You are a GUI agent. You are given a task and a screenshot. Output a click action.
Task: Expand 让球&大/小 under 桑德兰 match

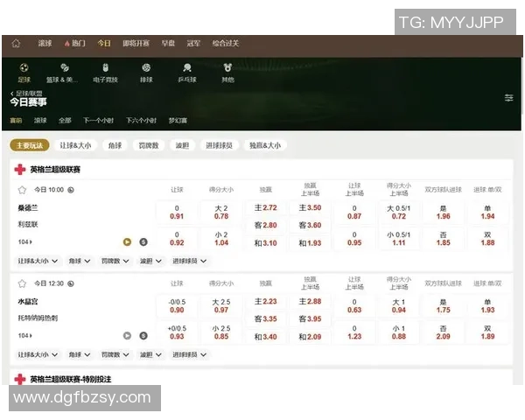click(38, 261)
